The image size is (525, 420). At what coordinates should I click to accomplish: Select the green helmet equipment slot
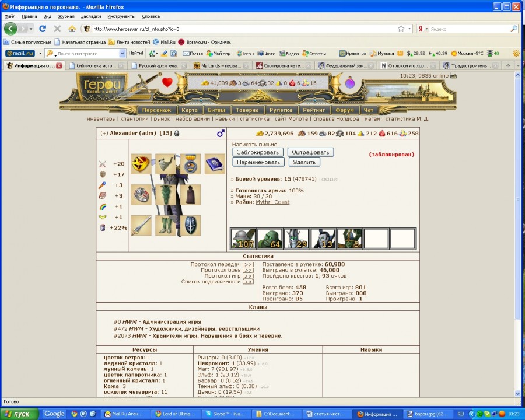click(x=166, y=164)
